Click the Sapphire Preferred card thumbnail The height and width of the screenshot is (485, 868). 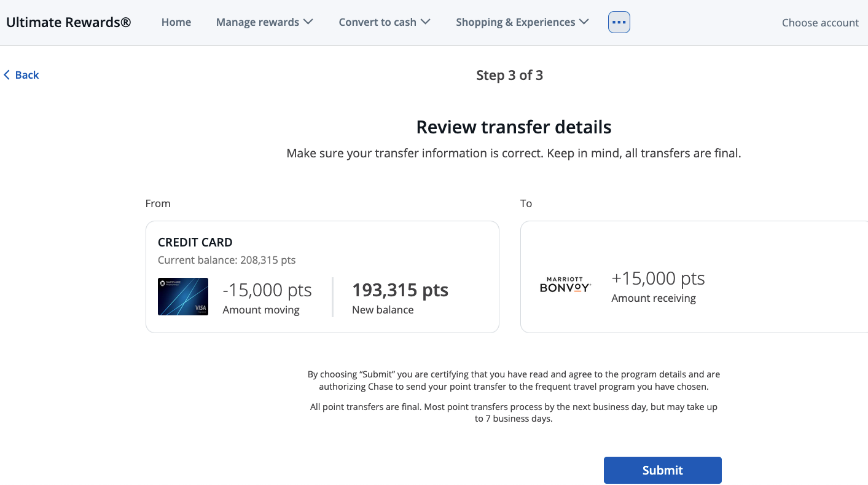[x=182, y=296]
